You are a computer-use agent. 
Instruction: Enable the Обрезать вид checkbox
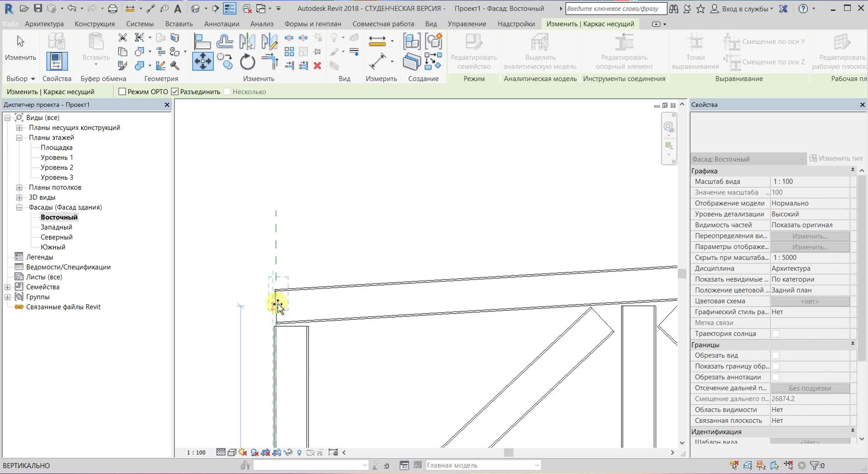point(776,355)
